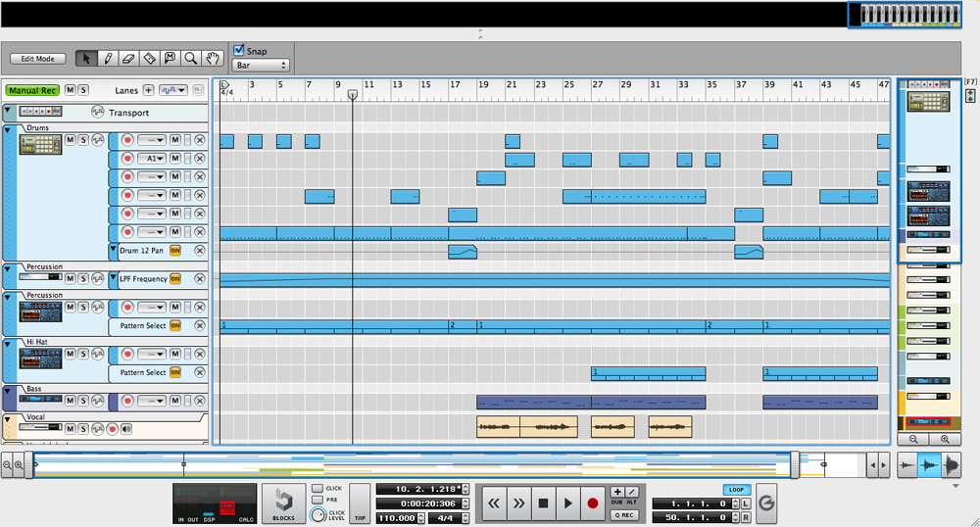980x527 pixels.
Task: Delete the Drum 12 Pan automation lane
Action: click(x=199, y=251)
